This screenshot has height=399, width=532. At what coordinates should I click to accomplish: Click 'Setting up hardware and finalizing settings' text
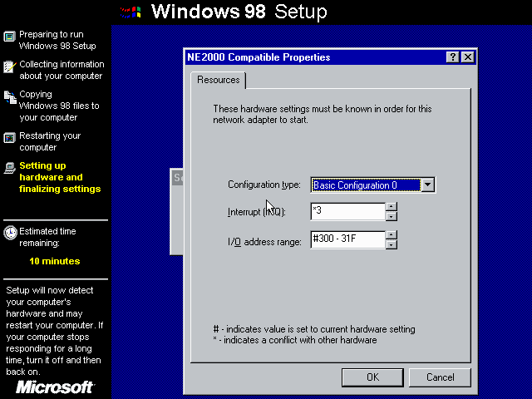click(60, 177)
